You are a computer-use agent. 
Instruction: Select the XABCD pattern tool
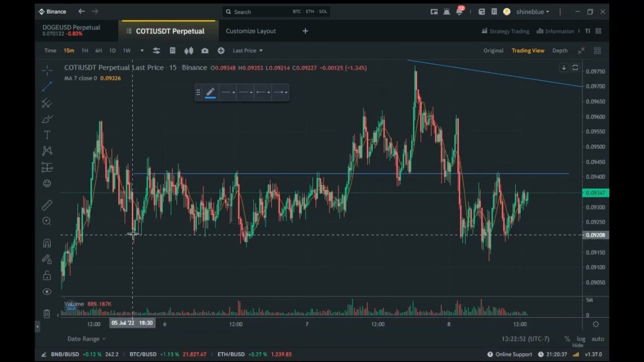click(47, 151)
